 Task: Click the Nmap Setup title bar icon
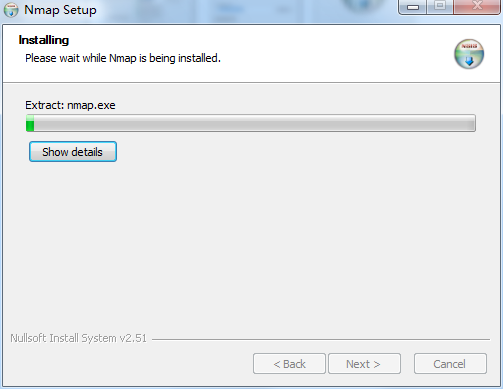(x=11, y=9)
